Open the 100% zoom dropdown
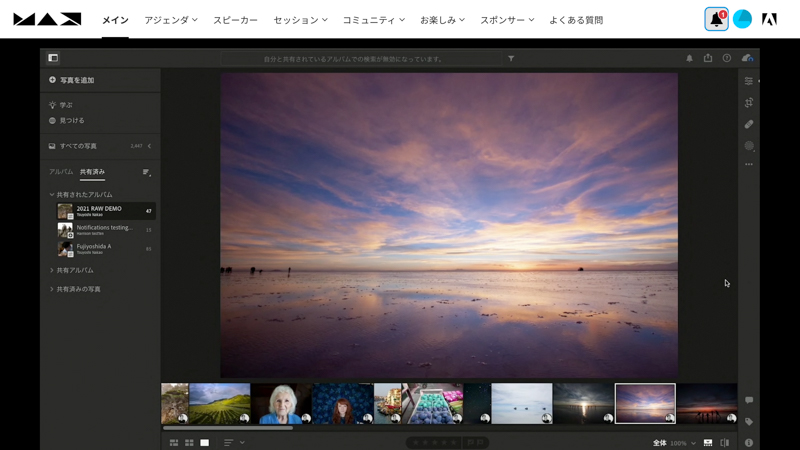This screenshot has height=450, width=800. coord(683,443)
